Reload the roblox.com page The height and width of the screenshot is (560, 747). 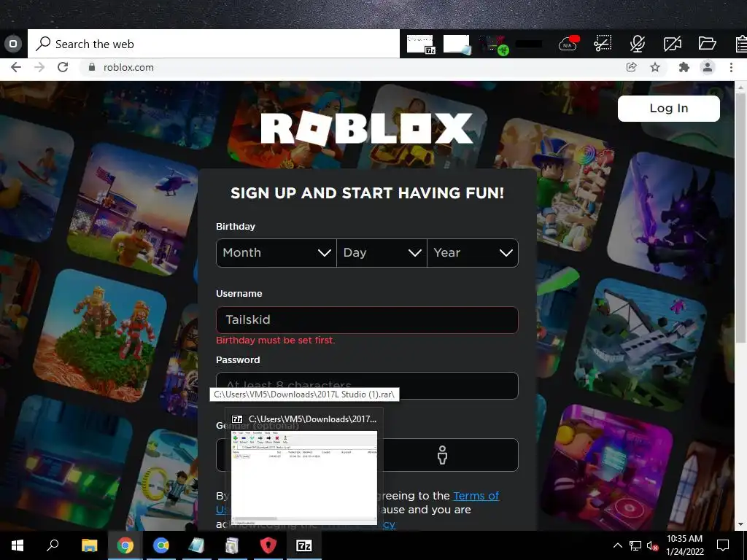click(x=63, y=67)
